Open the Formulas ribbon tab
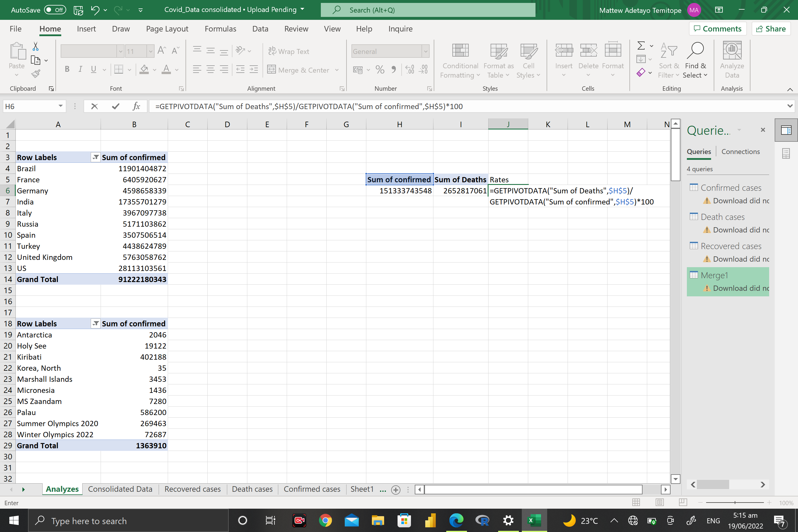Screen dimensions: 798x532 220,29
